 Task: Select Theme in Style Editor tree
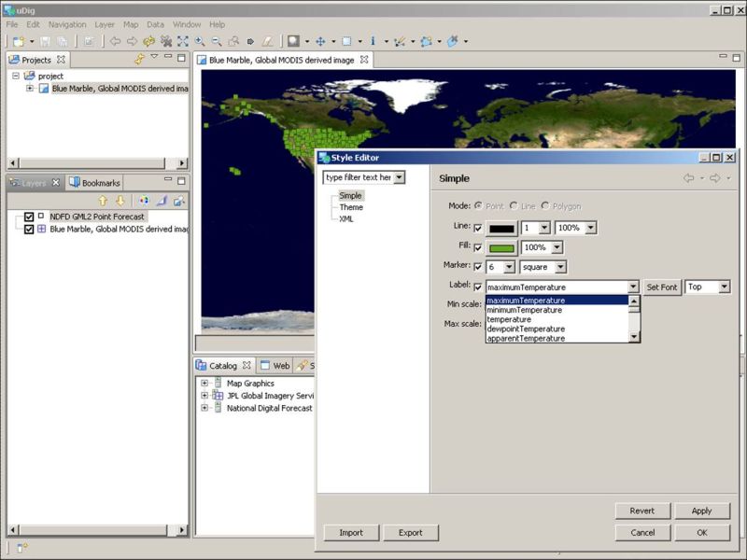351,207
